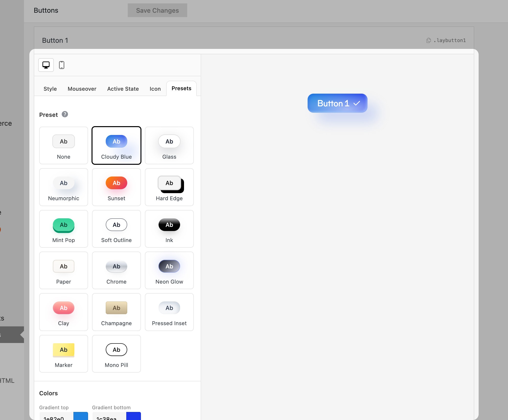Choose the Cloudy Blue preset
Image resolution: width=508 pixels, height=420 pixels.
coord(116,145)
